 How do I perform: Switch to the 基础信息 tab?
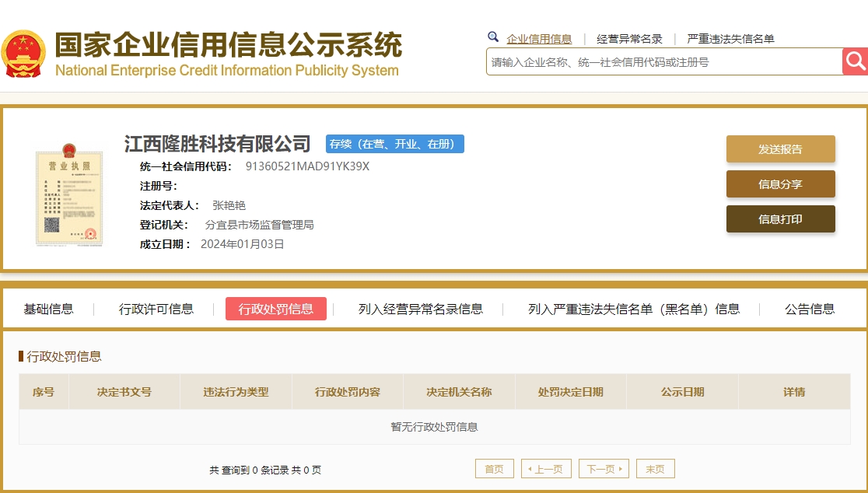point(49,309)
